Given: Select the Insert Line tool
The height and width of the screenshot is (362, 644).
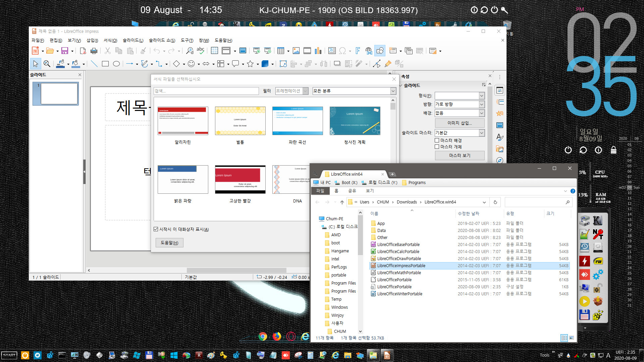Looking at the screenshot, I should tap(94, 64).
